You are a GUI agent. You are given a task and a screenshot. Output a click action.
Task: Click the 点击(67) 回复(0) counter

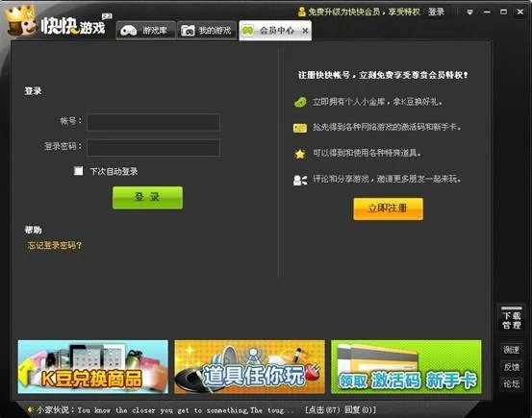tap(341, 410)
